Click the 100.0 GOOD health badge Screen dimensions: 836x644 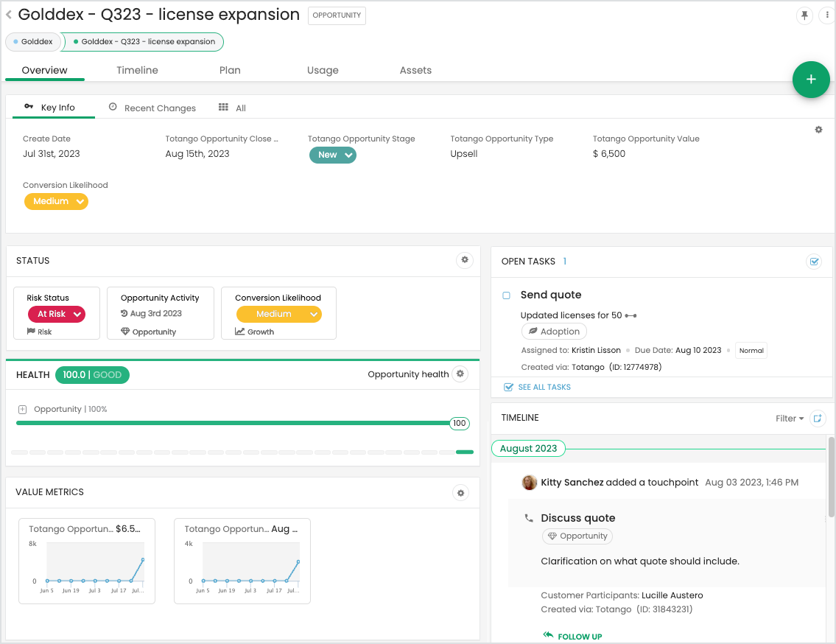92,375
